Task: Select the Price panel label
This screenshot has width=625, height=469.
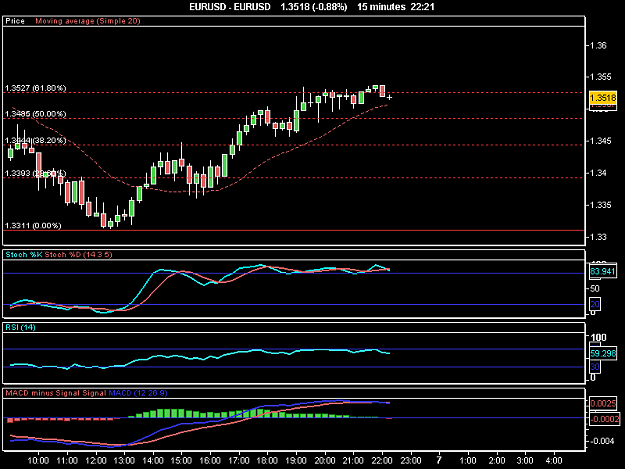Action: 15,21
